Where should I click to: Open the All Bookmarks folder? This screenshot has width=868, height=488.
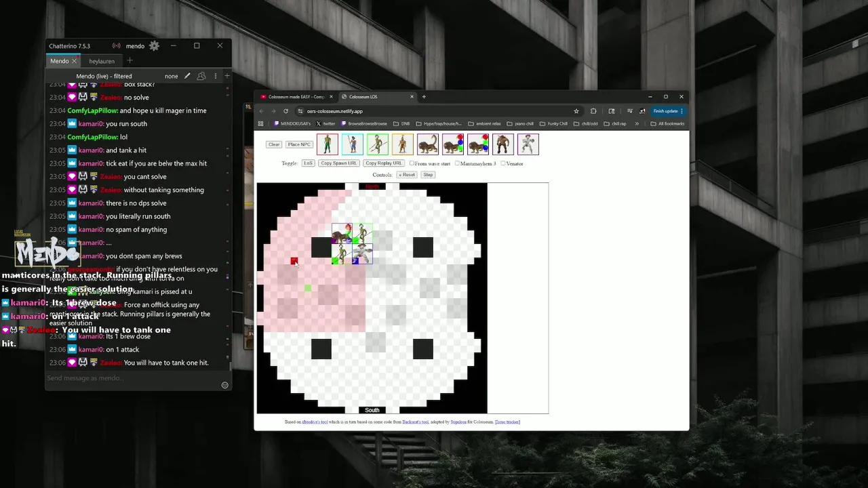point(667,124)
